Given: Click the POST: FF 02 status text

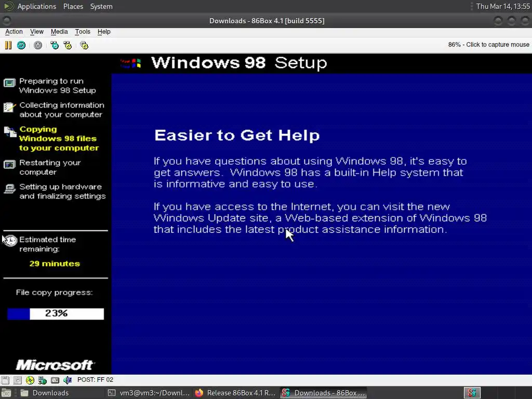Looking at the screenshot, I should coord(96,380).
